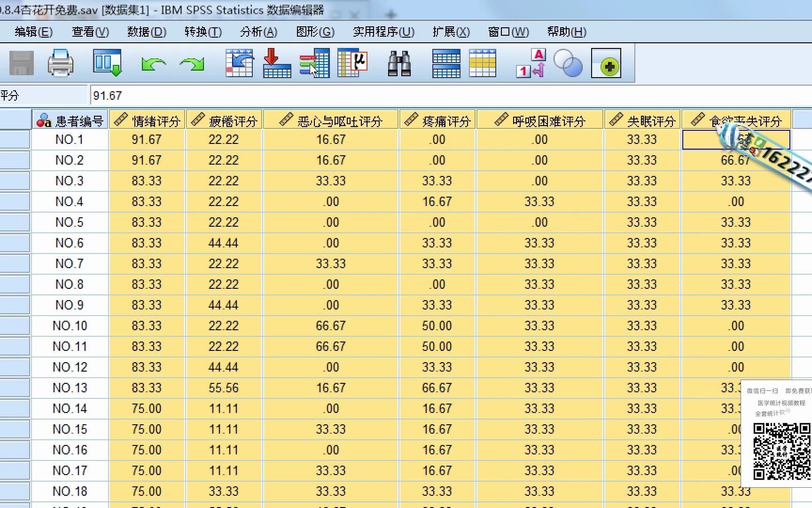This screenshot has height=508, width=812.
Task: Click the Show All Variables plus icon
Action: click(606, 63)
